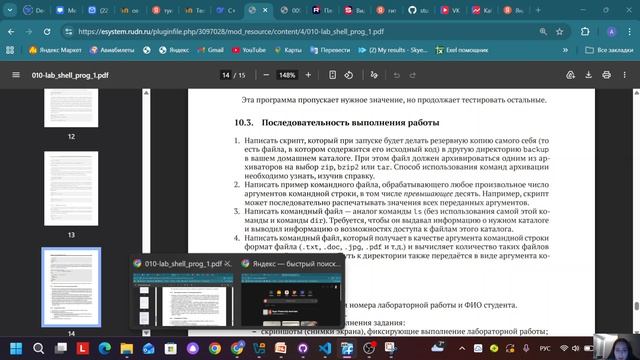Go back to the previous page in browser
Image resolution: width=640 pixels, height=360 pixels.
pos(11,31)
